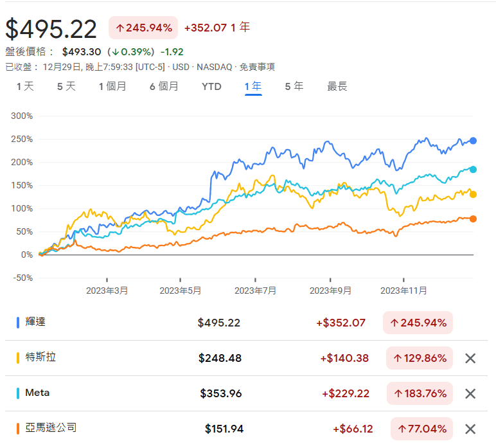Image resolution: width=496 pixels, height=448 pixels.
Task: Click the 129.86% badge in 特斯拉 row
Action: point(420,358)
